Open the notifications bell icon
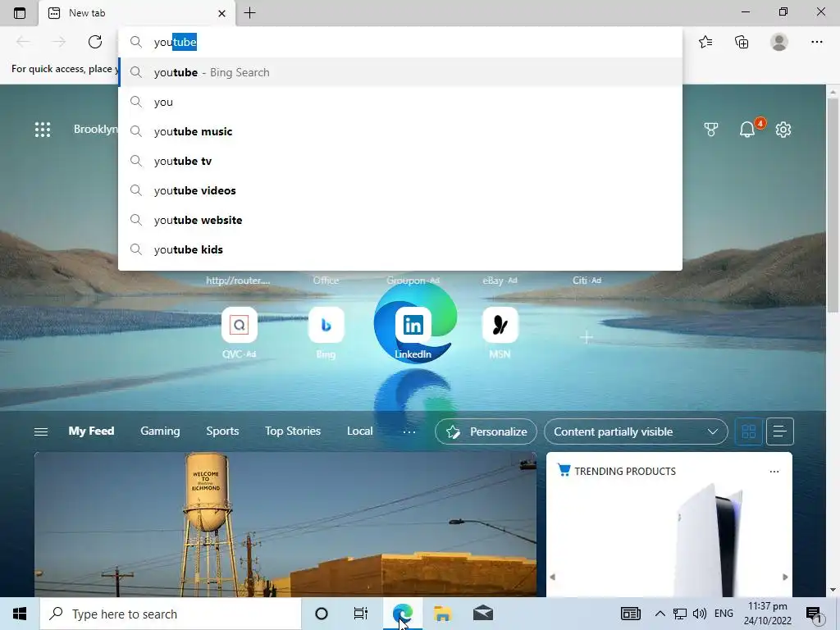 tap(747, 130)
